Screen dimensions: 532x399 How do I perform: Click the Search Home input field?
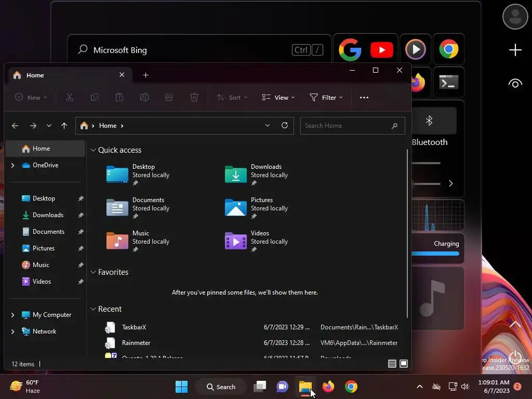pyautogui.click(x=353, y=126)
